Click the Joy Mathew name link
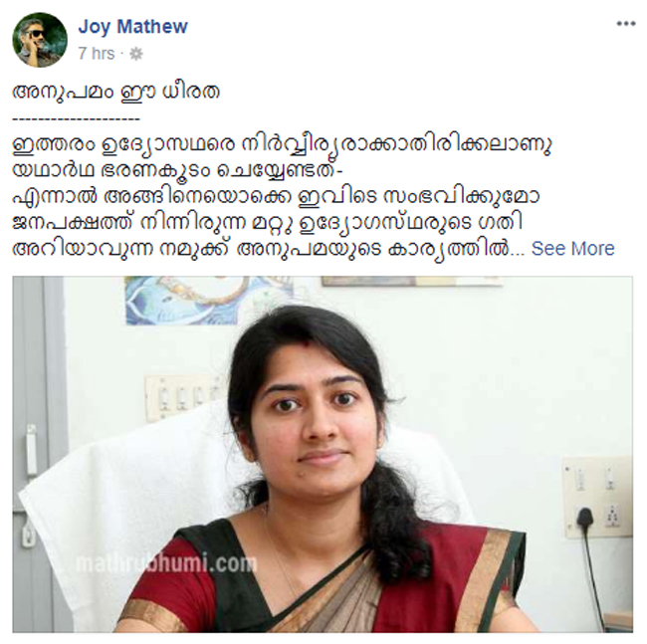The height and width of the screenshot is (644, 647). coord(132,27)
